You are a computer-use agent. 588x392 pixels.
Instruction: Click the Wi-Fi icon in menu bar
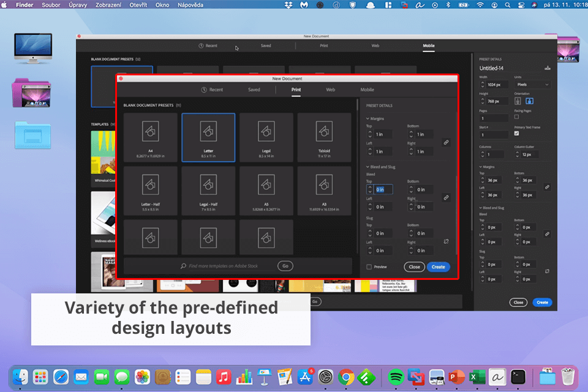(x=480, y=5)
